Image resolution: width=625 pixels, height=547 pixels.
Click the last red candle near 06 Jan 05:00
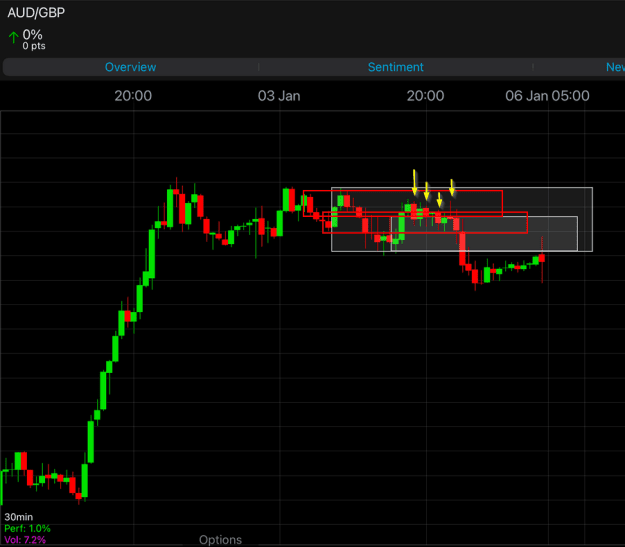tap(542, 258)
